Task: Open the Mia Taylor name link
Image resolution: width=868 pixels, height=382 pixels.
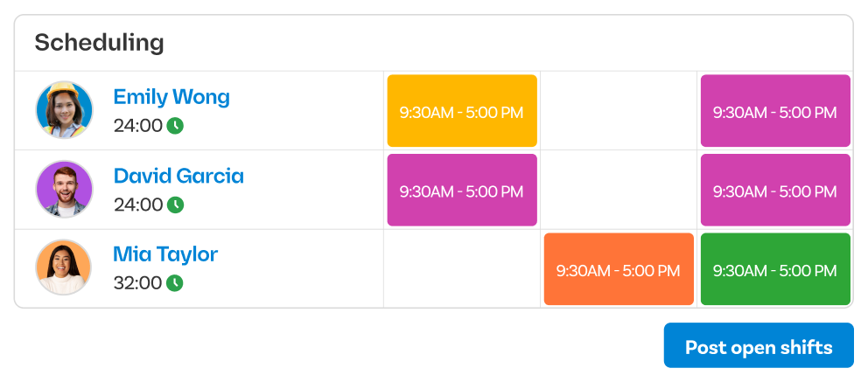Action: [165, 254]
